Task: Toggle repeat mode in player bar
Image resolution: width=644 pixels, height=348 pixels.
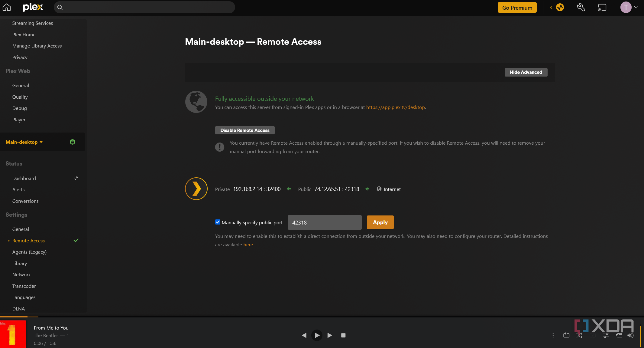Action: (566, 335)
